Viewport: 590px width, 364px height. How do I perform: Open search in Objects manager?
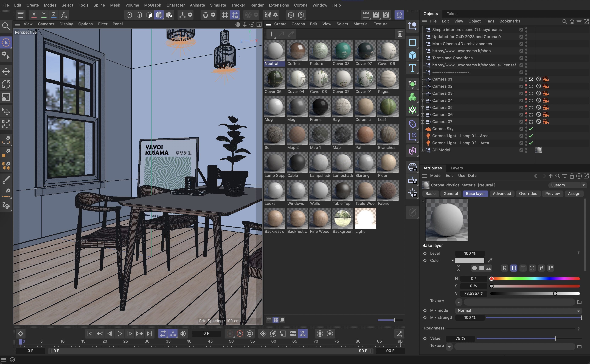[564, 22]
